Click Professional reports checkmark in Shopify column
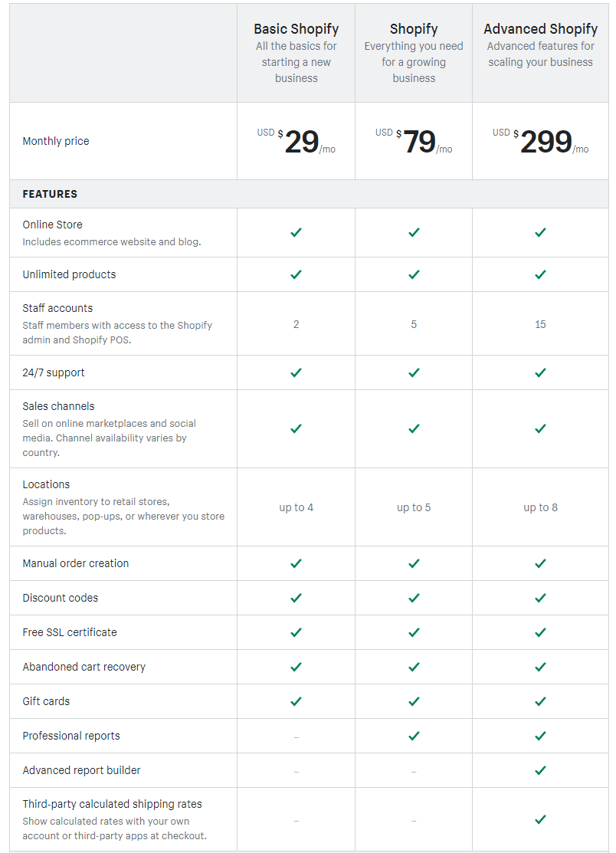Viewport: 616px width, 853px height. click(414, 736)
